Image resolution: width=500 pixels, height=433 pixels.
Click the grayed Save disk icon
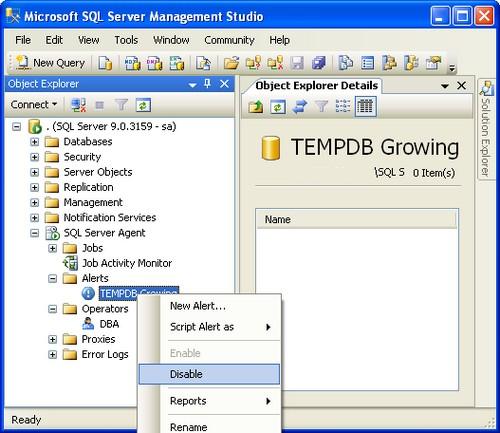(297, 63)
